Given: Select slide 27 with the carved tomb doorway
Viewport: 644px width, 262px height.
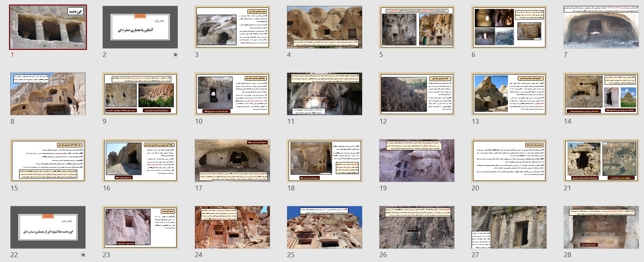Looking at the screenshot, I should point(509,227).
